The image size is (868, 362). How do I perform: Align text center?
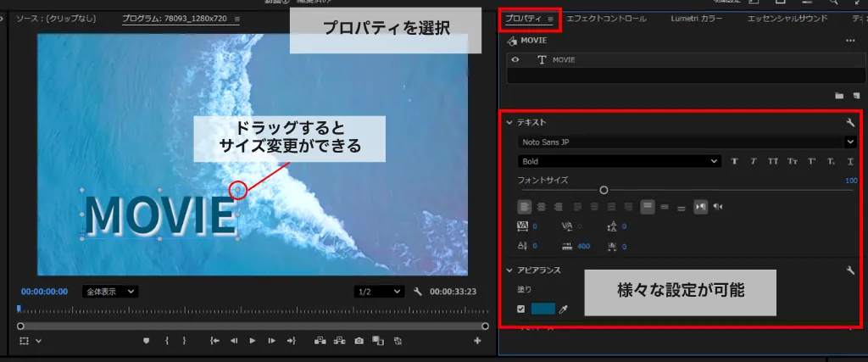pos(542,207)
